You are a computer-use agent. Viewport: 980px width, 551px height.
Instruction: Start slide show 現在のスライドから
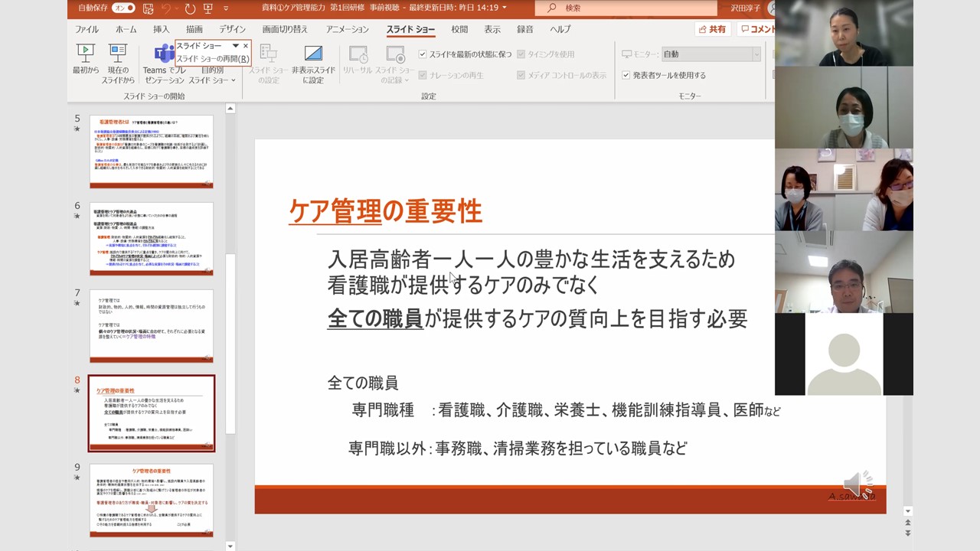pos(118,64)
